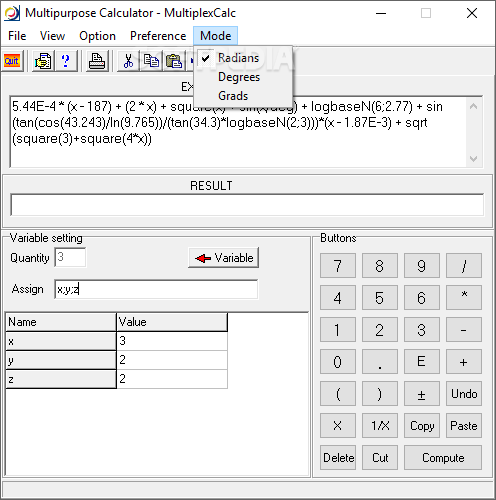Click the value cell for variable y
This screenshot has height=500, width=496.
point(172,360)
